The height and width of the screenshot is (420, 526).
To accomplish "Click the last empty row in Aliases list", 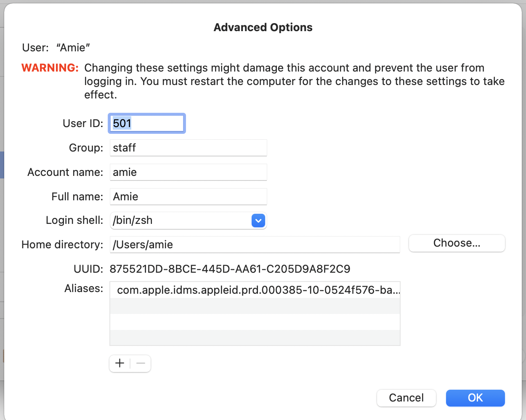I will coord(255,338).
